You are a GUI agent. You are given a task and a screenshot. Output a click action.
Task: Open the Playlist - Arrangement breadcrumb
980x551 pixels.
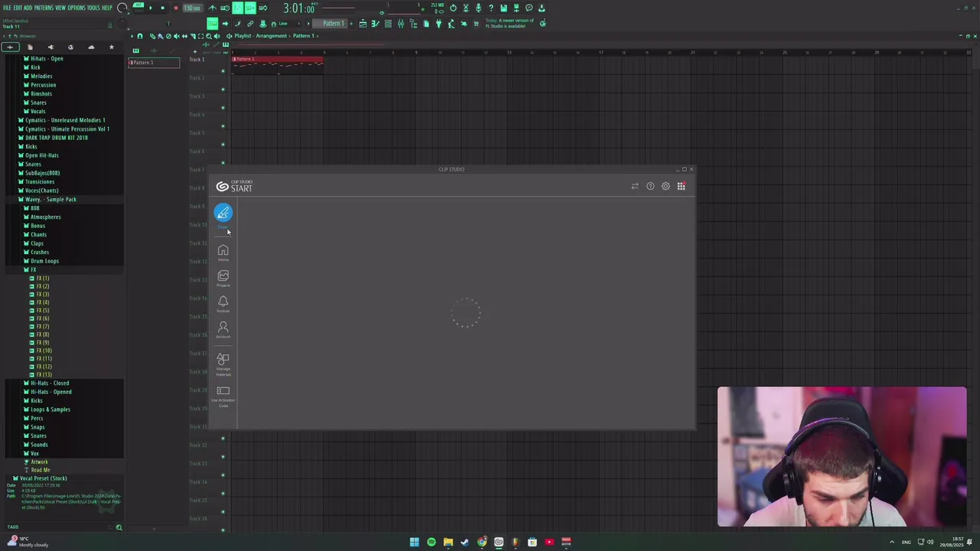point(260,36)
